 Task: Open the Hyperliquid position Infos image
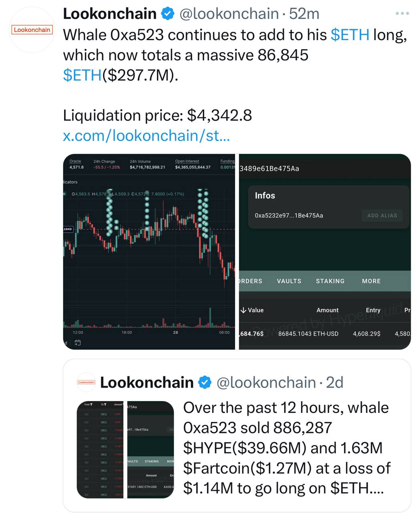coord(325,251)
